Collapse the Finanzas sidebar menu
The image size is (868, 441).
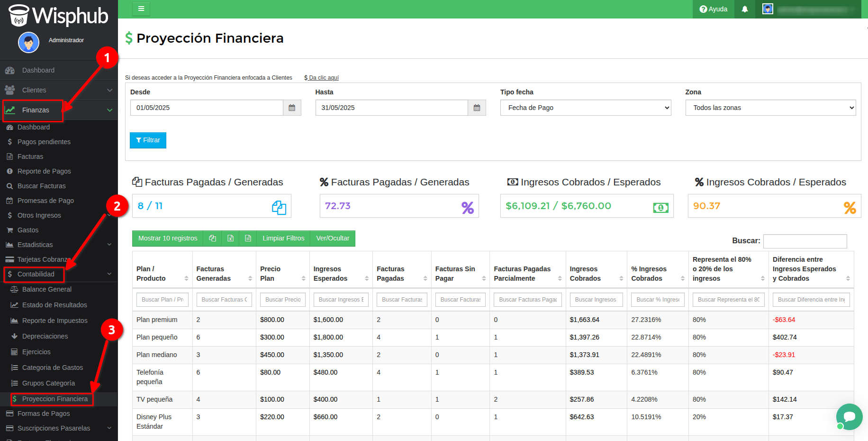coord(59,110)
